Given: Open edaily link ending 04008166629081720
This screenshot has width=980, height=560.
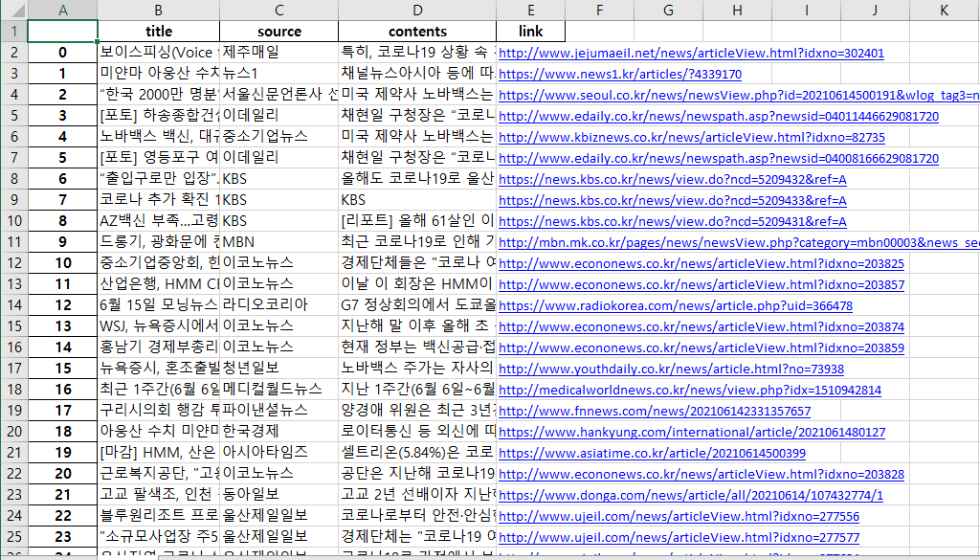Looking at the screenshot, I should coord(719,159).
